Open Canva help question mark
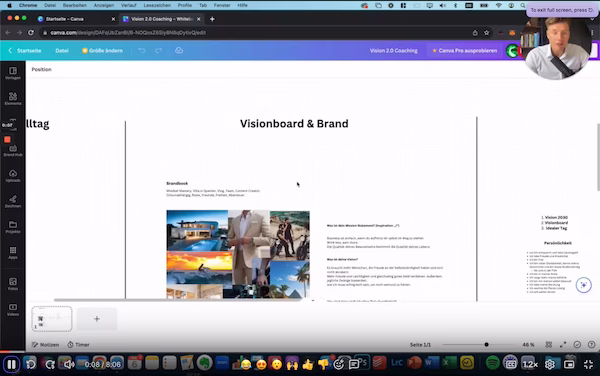This screenshot has width=600, height=376. [x=591, y=345]
